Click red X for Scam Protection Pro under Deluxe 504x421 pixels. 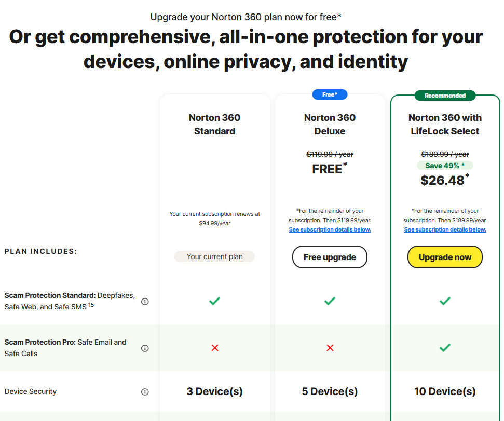[330, 348]
